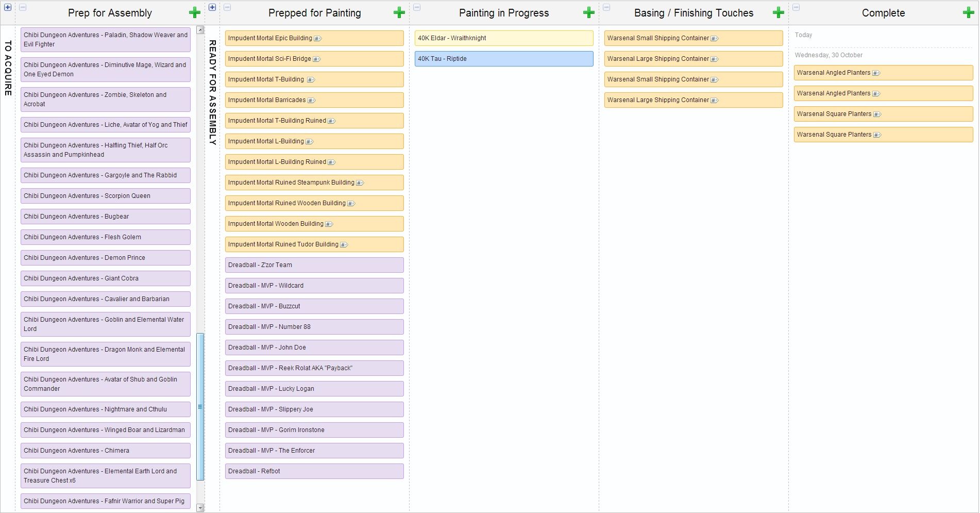The height and width of the screenshot is (513, 980).
Task: Open the Dreadball - MVP - Number 88 card
Action: tap(314, 327)
